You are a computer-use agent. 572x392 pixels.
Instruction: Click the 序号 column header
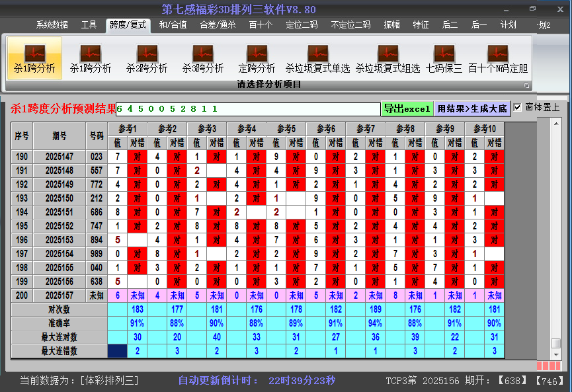pyautogui.click(x=22, y=136)
